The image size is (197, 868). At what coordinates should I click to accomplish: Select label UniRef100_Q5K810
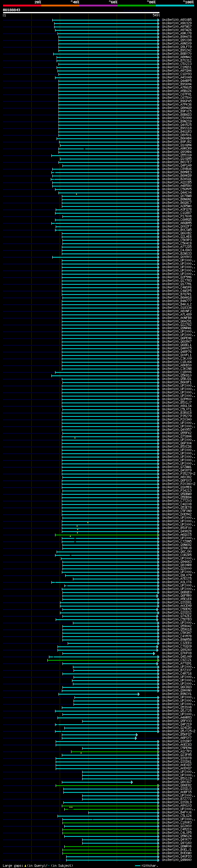tap(177, 375)
